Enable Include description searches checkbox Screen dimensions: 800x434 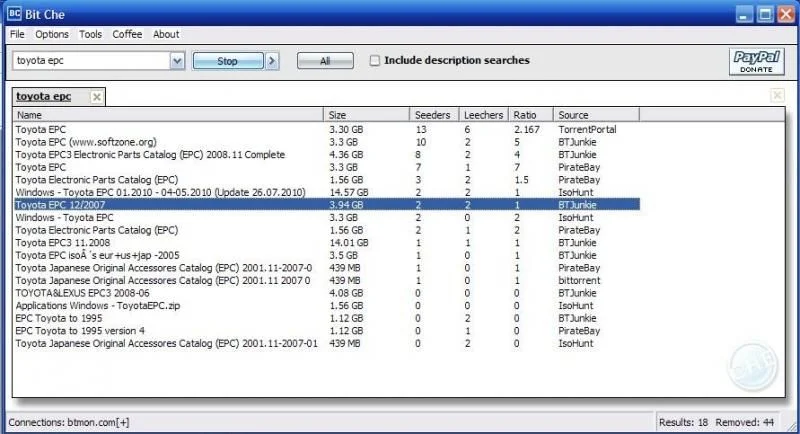click(x=375, y=61)
